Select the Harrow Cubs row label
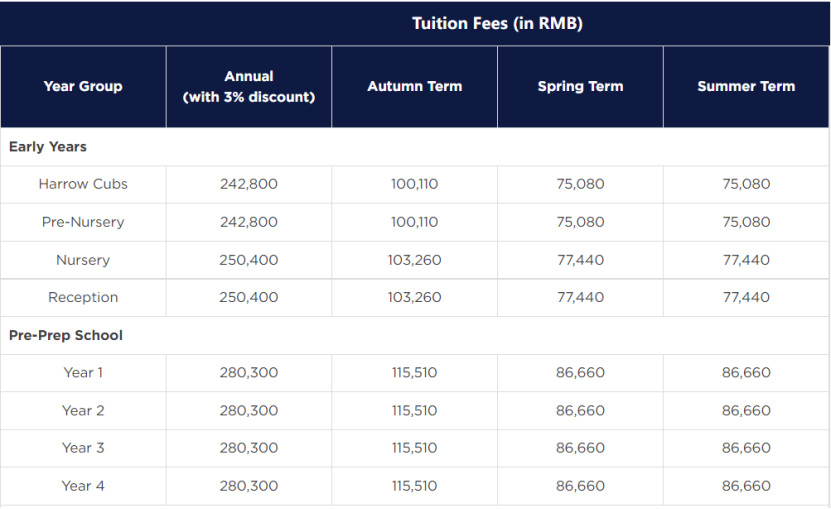 (83, 184)
